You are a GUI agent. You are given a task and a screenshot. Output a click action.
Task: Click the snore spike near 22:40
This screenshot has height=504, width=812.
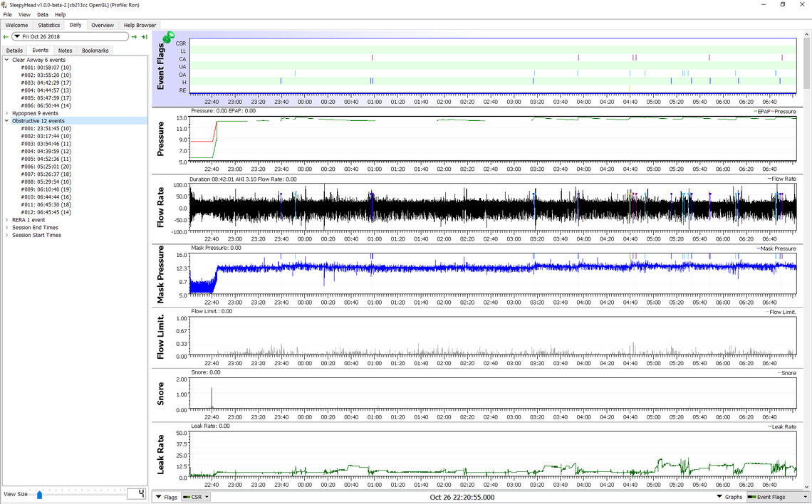click(x=212, y=399)
